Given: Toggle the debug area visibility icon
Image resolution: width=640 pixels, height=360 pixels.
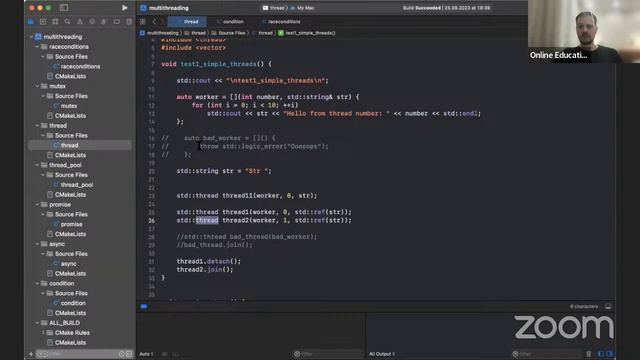Looking at the screenshot, I should point(608,307).
